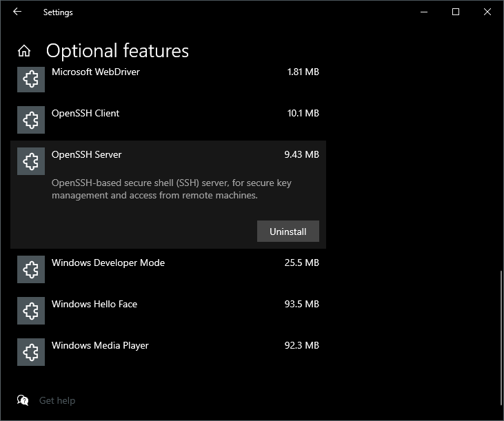Click the 25.5 MB size value
504x421 pixels.
click(x=302, y=263)
